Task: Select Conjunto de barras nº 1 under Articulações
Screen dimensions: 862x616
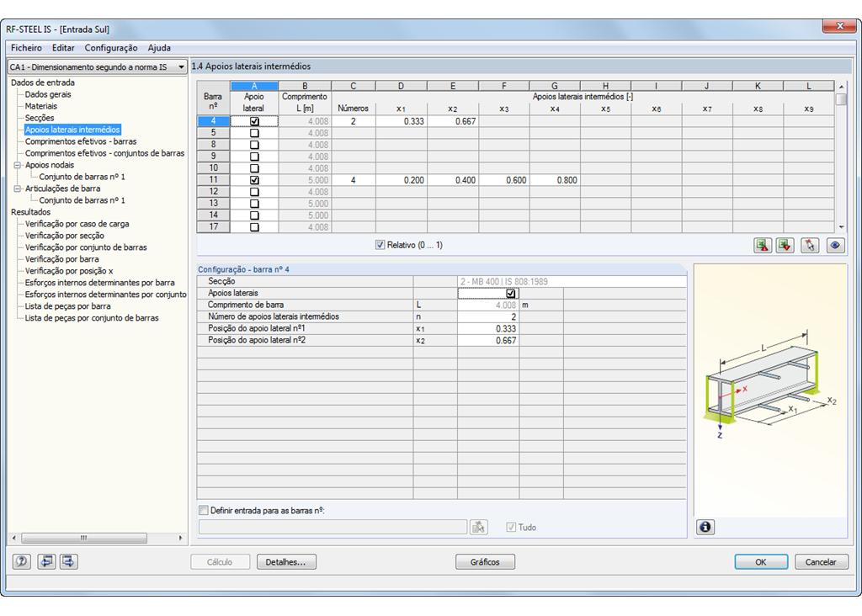Action: click(82, 200)
